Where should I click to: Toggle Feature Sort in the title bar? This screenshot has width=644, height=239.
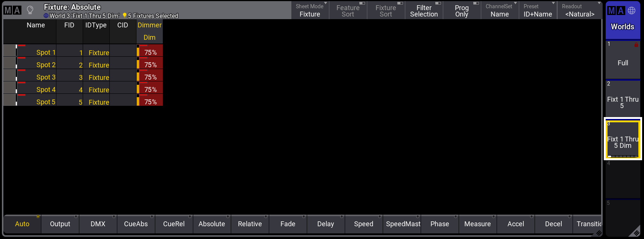click(348, 11)
